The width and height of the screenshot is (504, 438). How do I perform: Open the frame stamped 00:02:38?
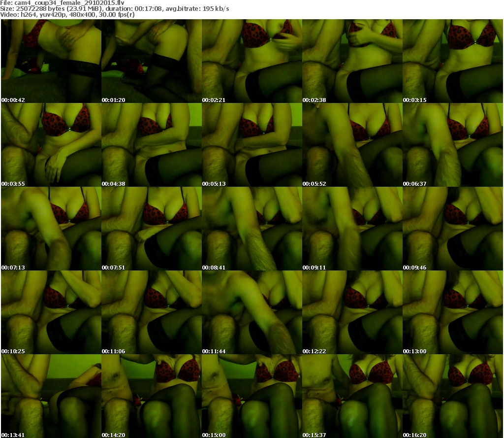pos(352,61)
